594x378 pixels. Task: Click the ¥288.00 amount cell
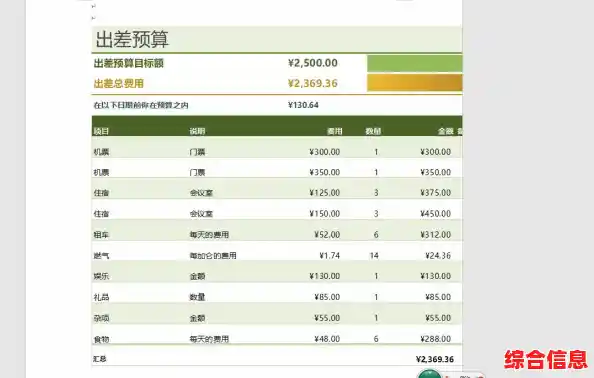[x=436, y=339]
